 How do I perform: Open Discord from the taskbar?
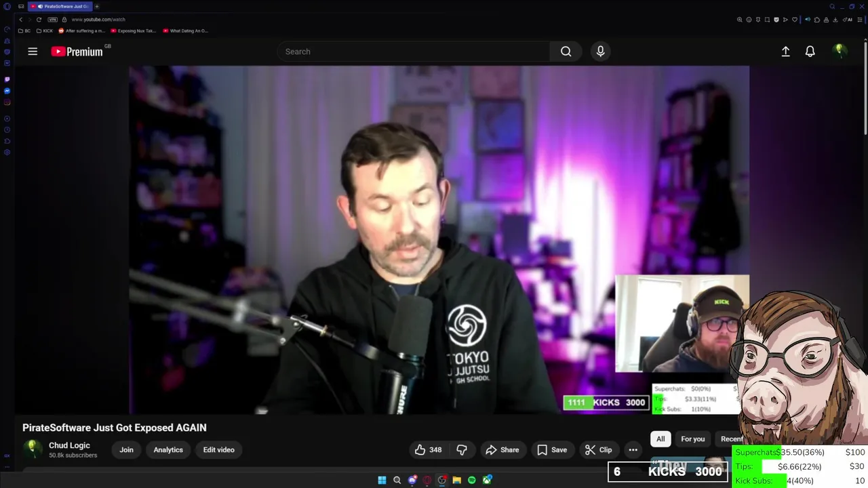coord(412,481)
